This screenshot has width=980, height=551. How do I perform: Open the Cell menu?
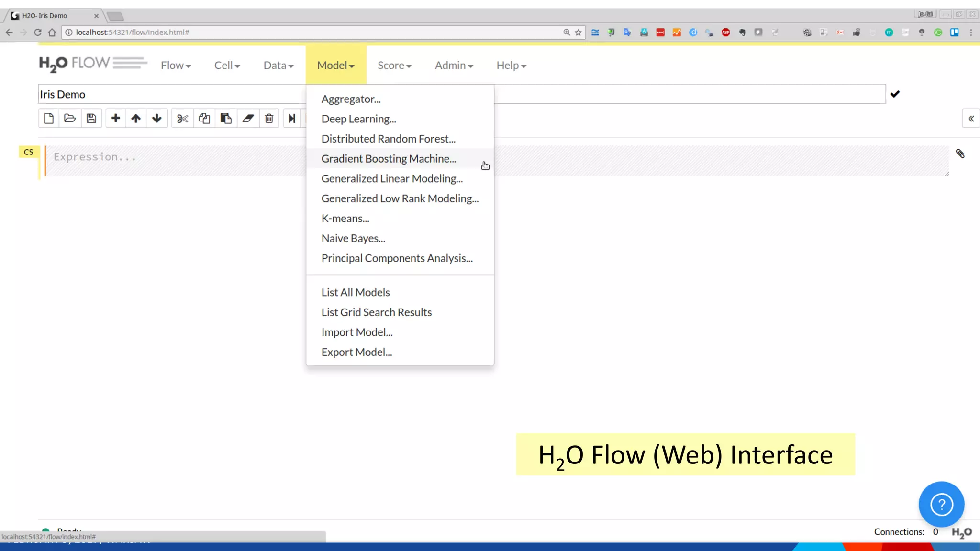[227, 66]
